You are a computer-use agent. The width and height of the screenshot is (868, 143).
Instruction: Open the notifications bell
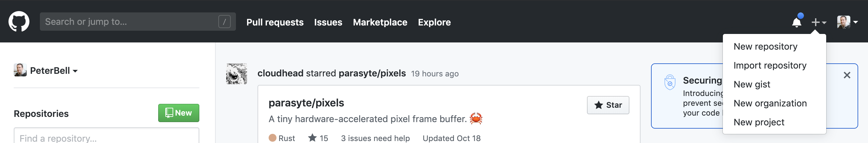[796, 22]
